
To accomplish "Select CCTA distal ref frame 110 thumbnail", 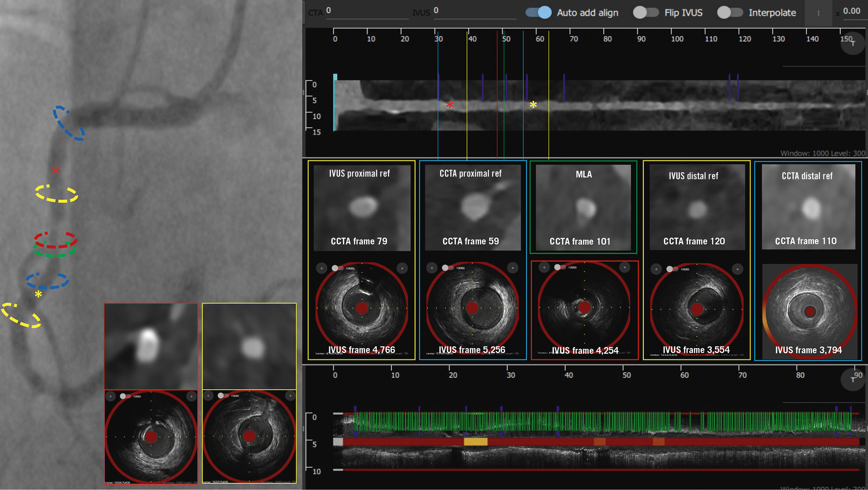I will point(808,207).
